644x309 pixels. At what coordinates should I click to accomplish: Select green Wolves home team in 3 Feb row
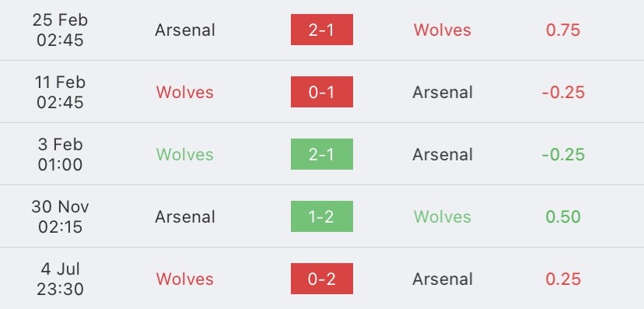[x=185, y=154]
